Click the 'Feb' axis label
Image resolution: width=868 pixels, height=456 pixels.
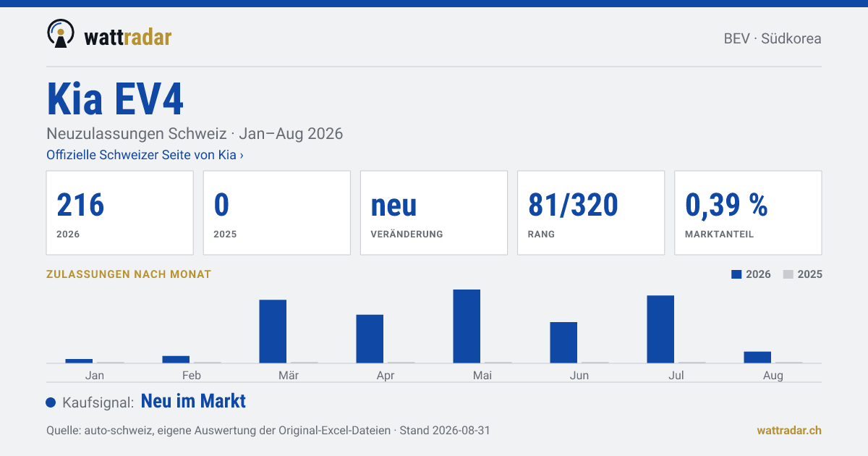tap(192, 375)
